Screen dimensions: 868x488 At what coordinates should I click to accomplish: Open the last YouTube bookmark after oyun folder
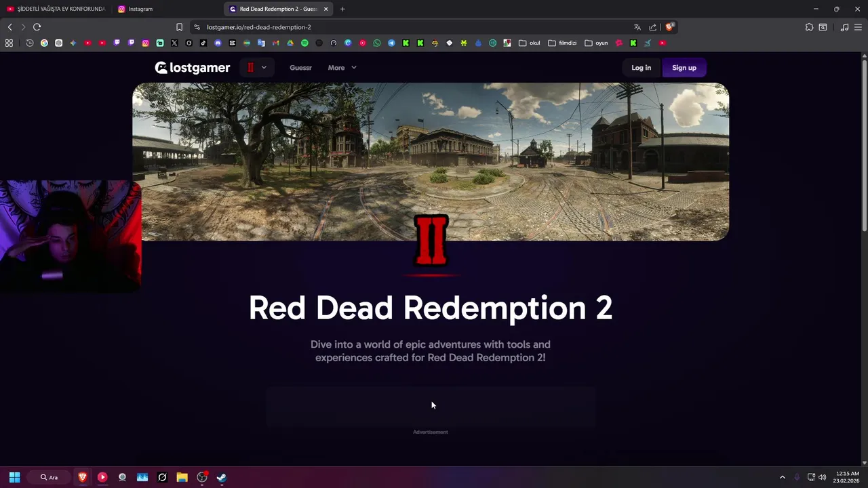[663, 43]
